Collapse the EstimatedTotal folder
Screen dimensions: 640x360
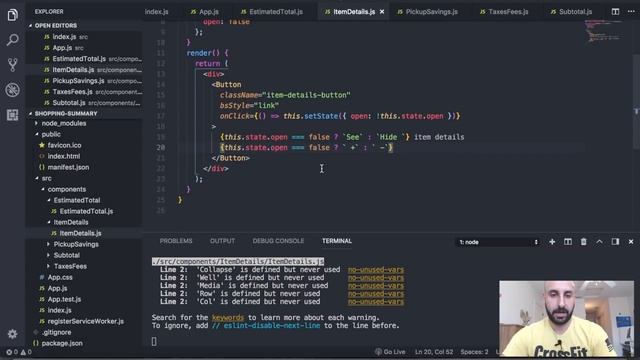77,200
